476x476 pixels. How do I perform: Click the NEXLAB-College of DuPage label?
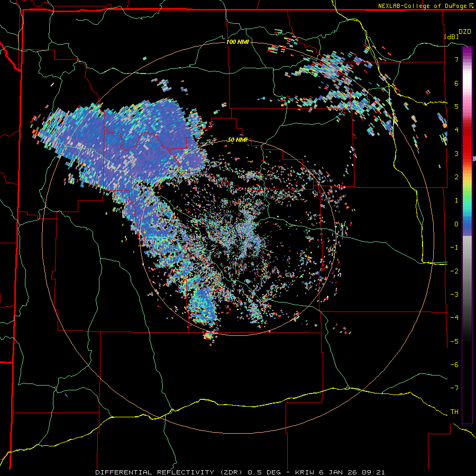pyautogui.click(x=422, y=6)
